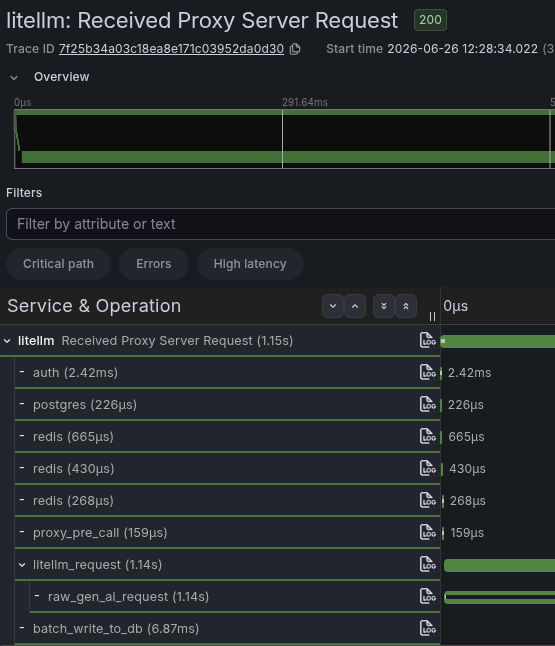This screenshot has height=646, width=555.
Task: Open logs for root litellm span
Action: [428, 340]
